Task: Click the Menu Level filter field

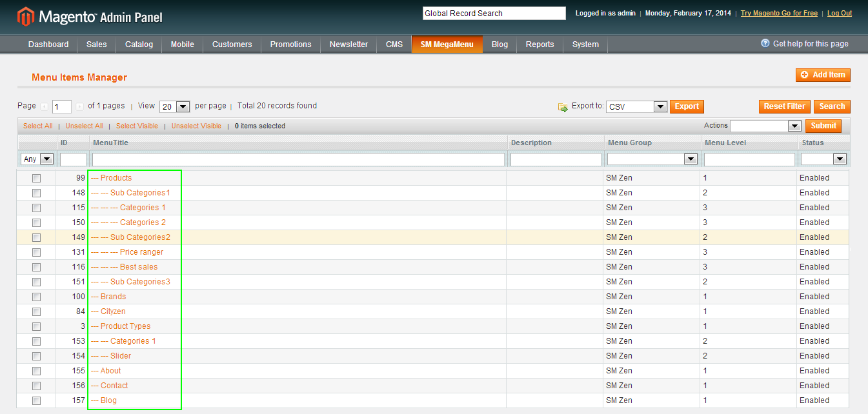Action: [749, 159]
